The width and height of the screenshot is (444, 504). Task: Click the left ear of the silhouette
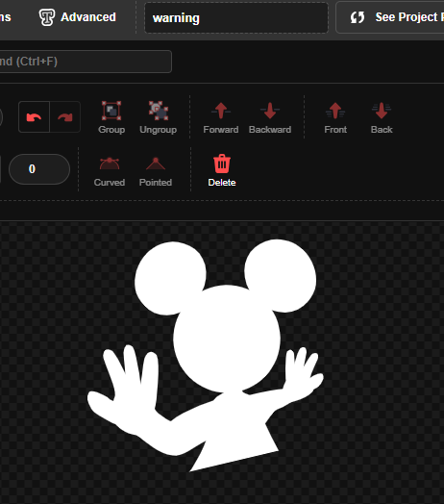[x=170, y=278]
